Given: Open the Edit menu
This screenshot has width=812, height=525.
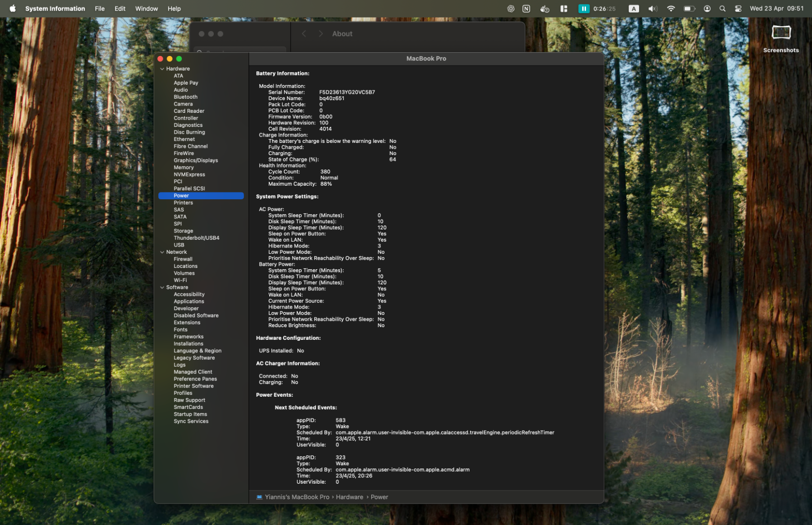Looking at the screenshot, I should (120, 8).
